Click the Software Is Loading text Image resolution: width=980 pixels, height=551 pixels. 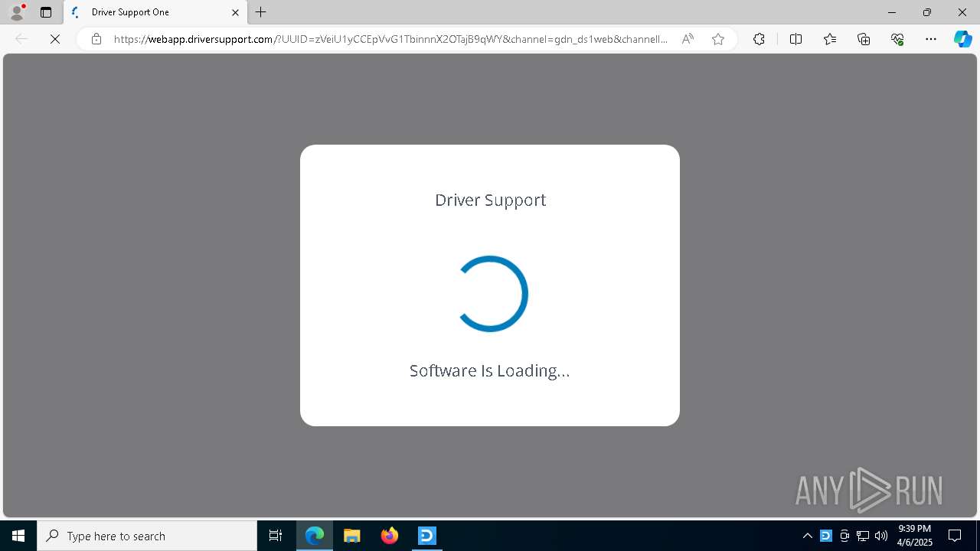coord(490,371)
